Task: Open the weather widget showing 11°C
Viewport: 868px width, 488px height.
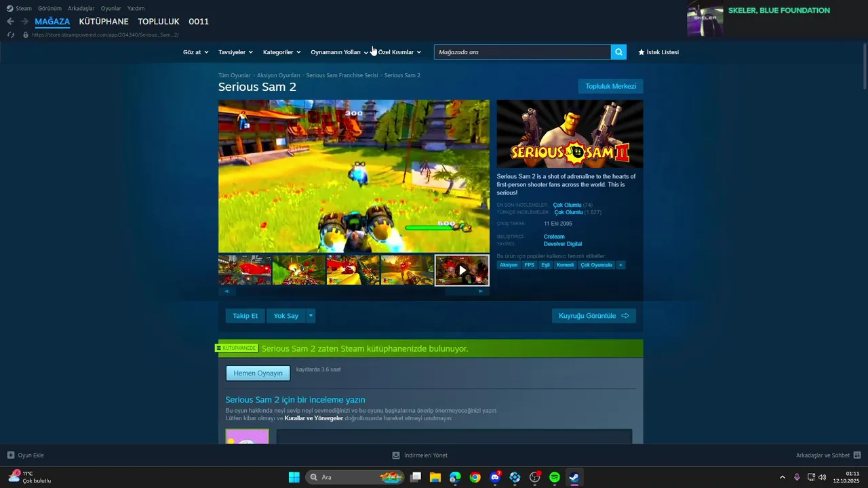Action: click(30, 477)
